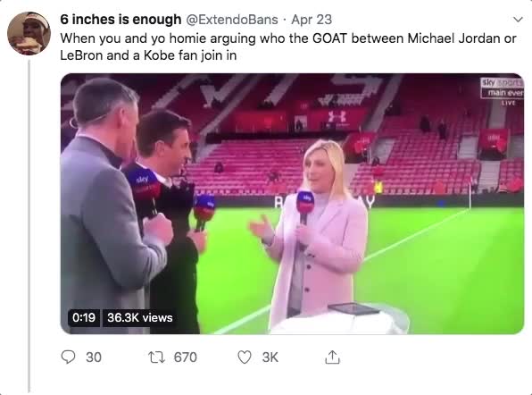Screen dimensions: 532x395
Task: View the 670 retweets count
Action: click(x=186, y=357)
